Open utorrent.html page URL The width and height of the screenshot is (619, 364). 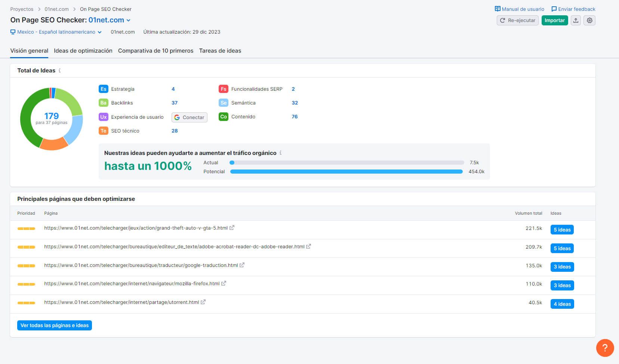pos(121,302)
